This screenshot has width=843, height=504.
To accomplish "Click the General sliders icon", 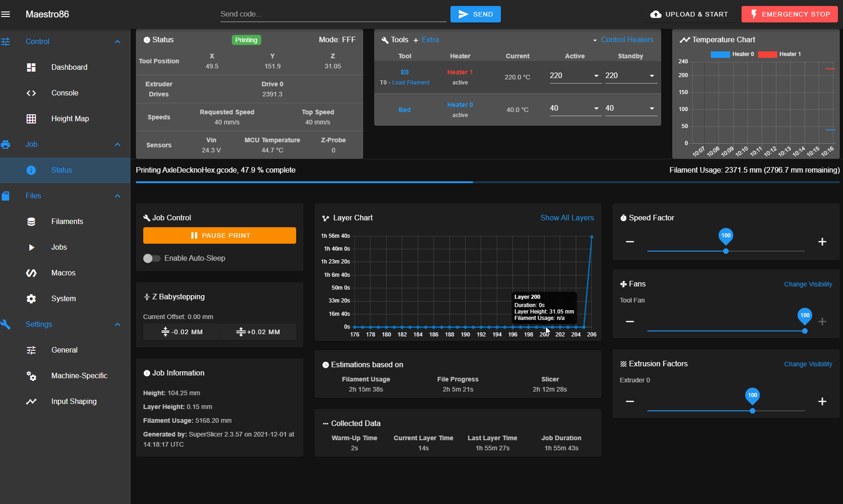I will click(31, 350).
